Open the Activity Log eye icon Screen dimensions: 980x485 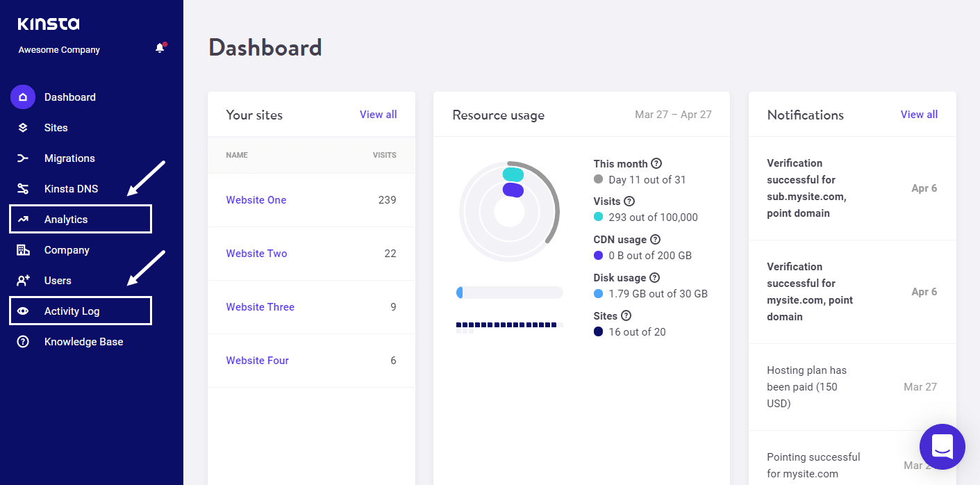(23, 311)
